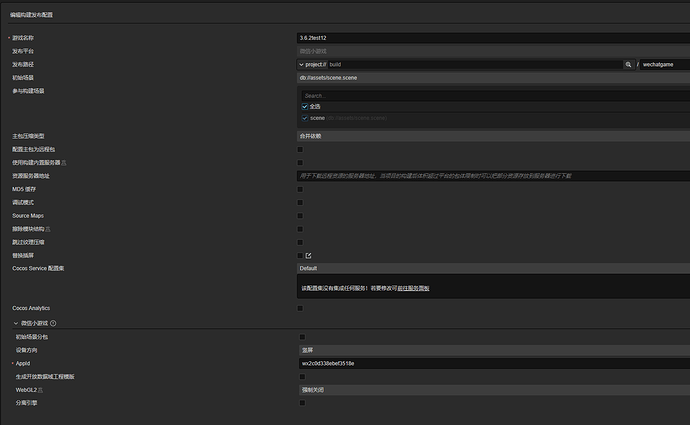The image size is (690, 425).
Task: Click the 游戏名称 field with 3.6.2test12
Action: coord(493,38)
